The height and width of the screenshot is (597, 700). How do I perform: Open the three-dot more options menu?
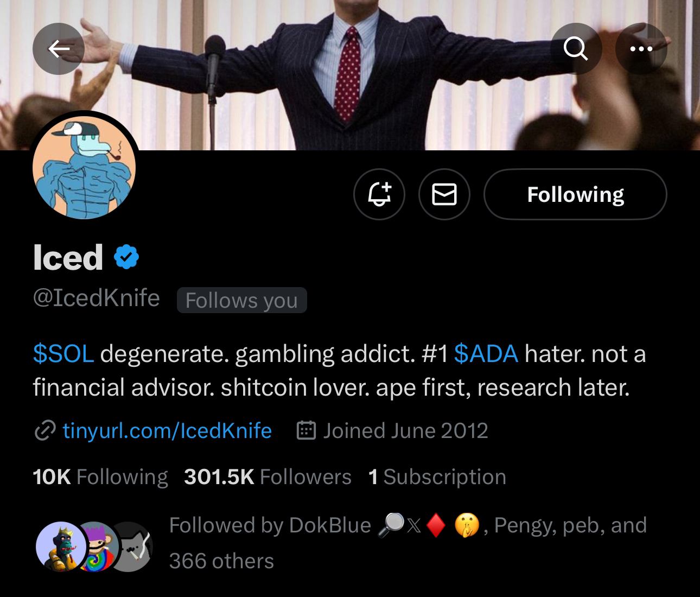tap(641, 49)
